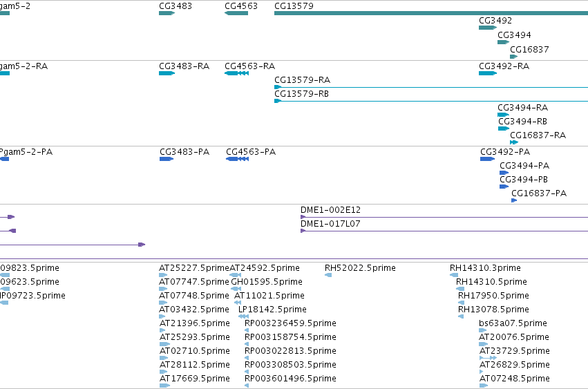The image size is (588, 389).
Task: Click the CG13579 long gene bar
Action: 431,14
